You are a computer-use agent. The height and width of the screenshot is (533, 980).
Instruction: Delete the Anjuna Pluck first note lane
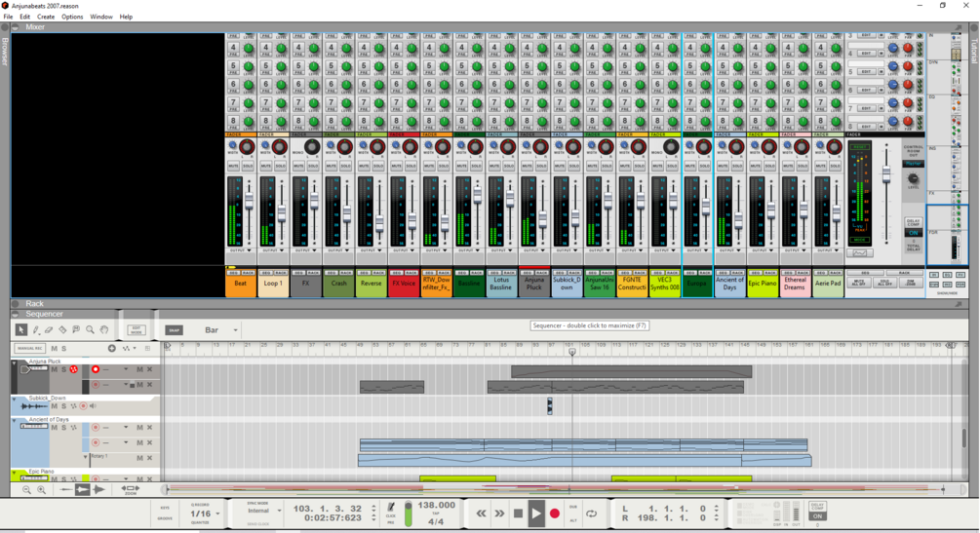(x=149, y=369)
